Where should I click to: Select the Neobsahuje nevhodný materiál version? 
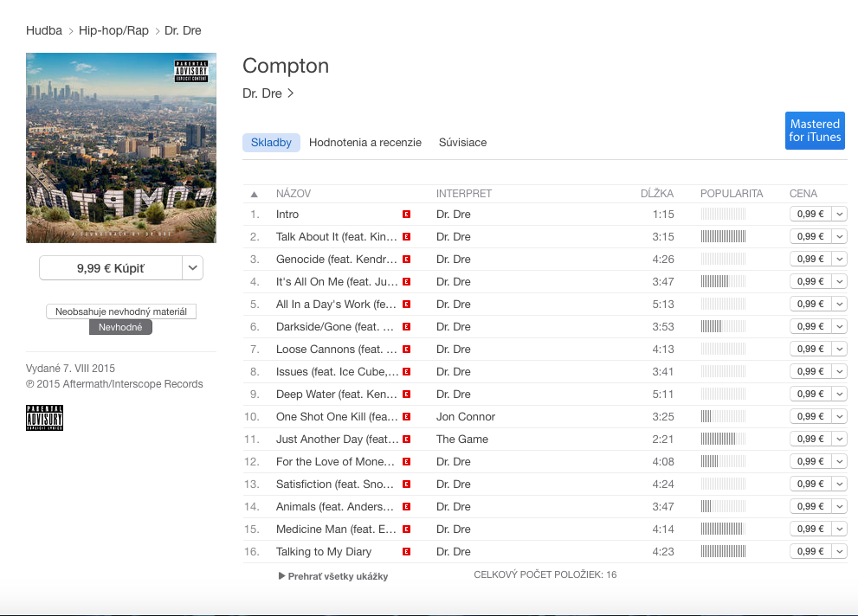click(121, 311)
